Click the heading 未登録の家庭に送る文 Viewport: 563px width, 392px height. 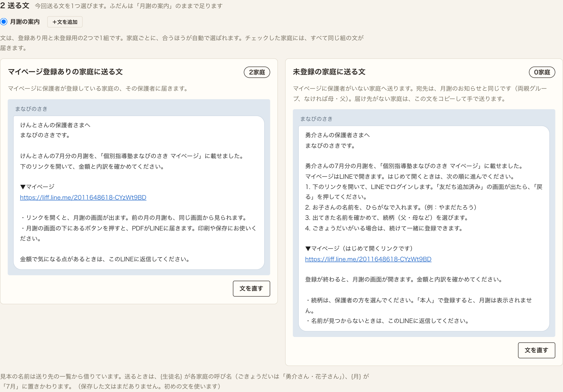329,72
